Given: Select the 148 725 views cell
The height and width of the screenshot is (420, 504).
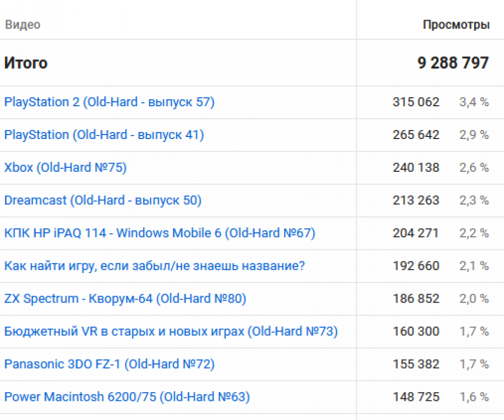Looking at the screenshot, I should pyautogui.click(x=416, y=397).
